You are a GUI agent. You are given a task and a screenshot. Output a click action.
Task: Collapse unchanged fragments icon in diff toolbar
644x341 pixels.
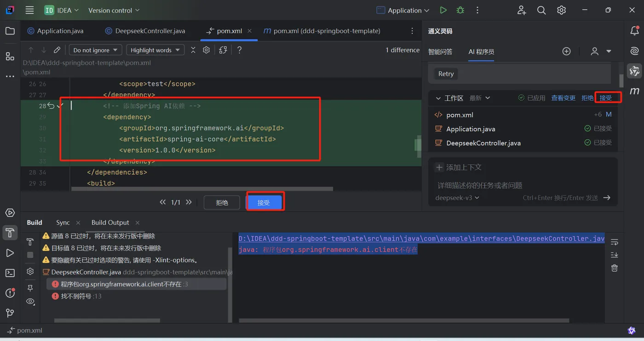(193, 50)
